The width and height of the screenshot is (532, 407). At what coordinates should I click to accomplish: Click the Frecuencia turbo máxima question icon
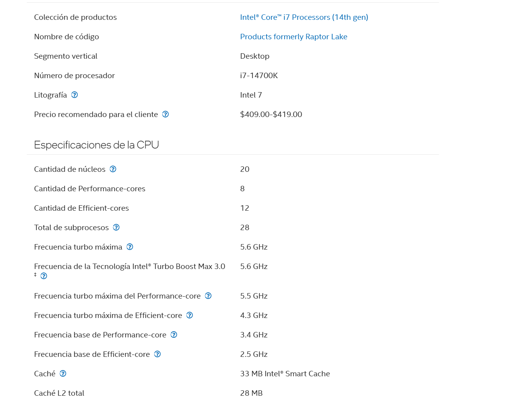[x=130, y=247]
